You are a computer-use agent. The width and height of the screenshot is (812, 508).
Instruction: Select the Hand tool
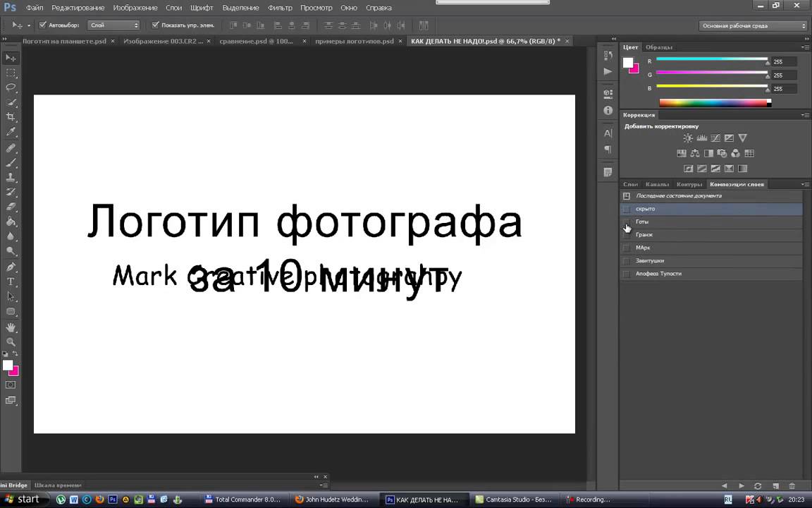tap(11, 327)
